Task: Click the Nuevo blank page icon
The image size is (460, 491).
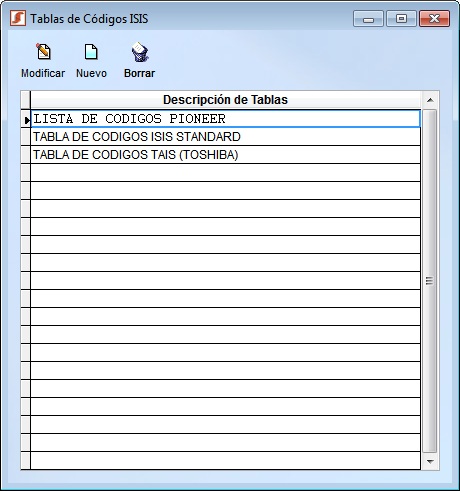Action: point(91,52)
